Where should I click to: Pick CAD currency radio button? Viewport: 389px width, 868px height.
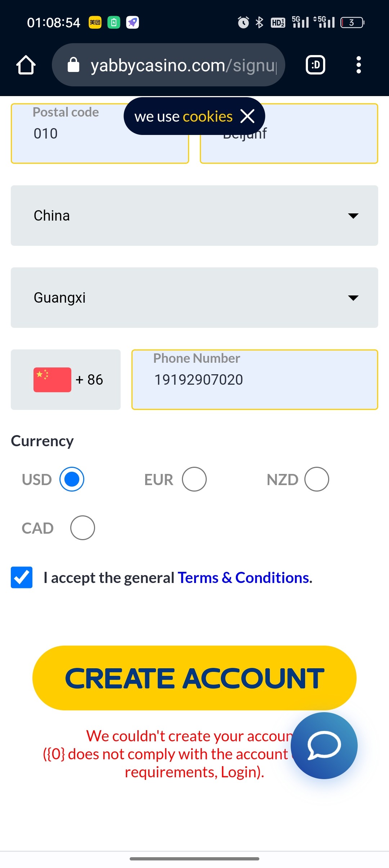click(82, 528)
